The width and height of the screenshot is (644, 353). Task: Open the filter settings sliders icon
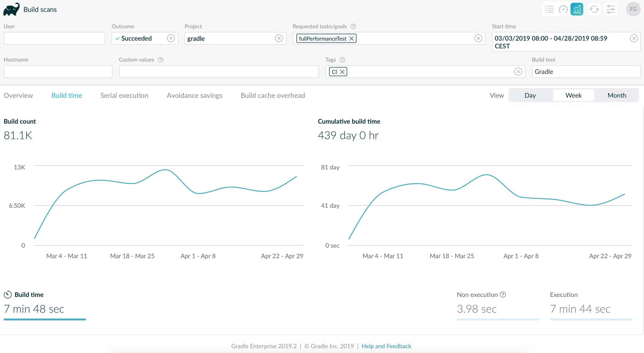[x=610, y=10]
